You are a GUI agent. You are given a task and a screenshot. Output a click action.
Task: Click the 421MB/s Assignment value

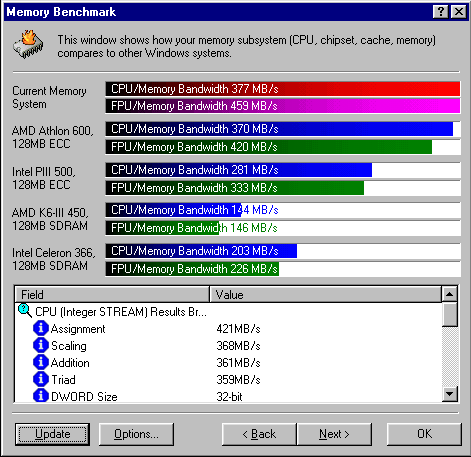(x=238, y=329)
